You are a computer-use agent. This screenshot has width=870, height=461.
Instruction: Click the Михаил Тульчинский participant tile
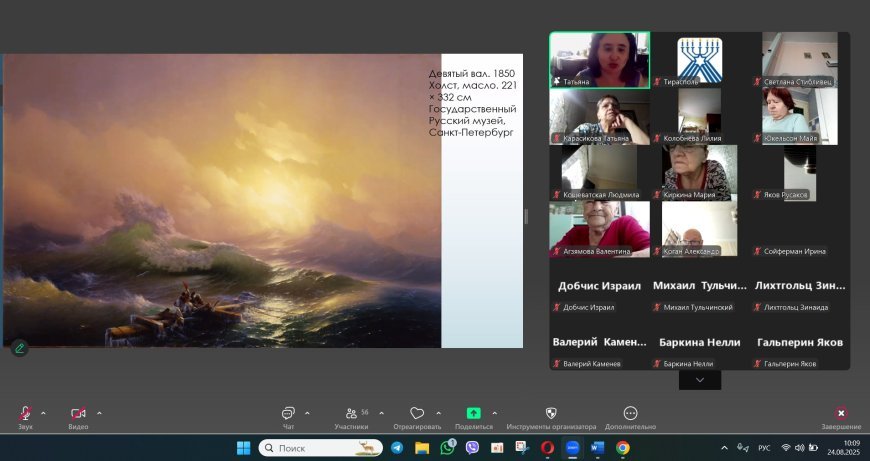[x=700, y=286]
